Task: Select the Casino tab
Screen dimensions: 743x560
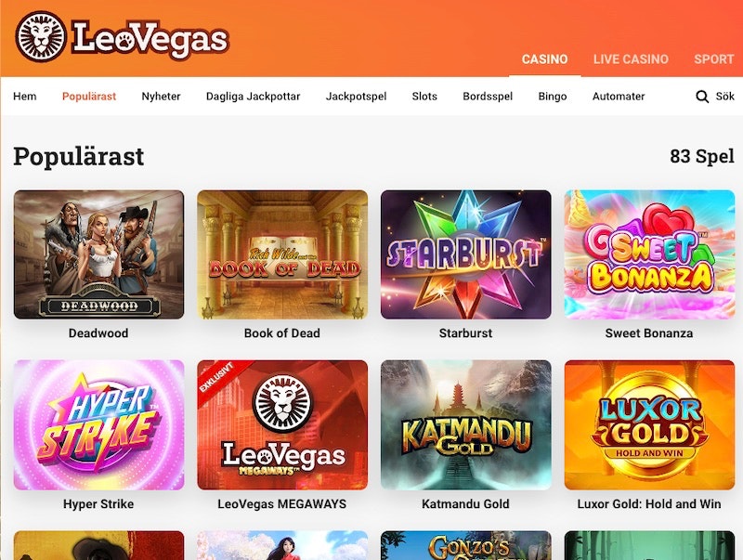Action: pos(544,59)
